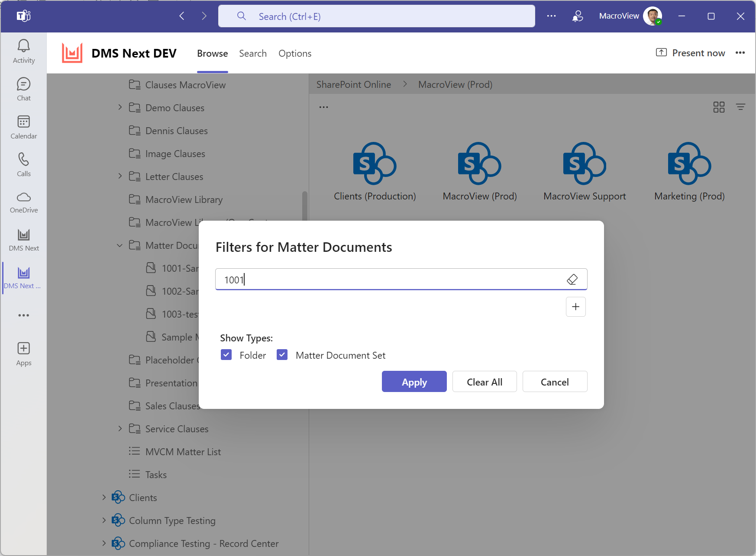
Task: Go back with the left arrow
Action: [x=182, y=16]
